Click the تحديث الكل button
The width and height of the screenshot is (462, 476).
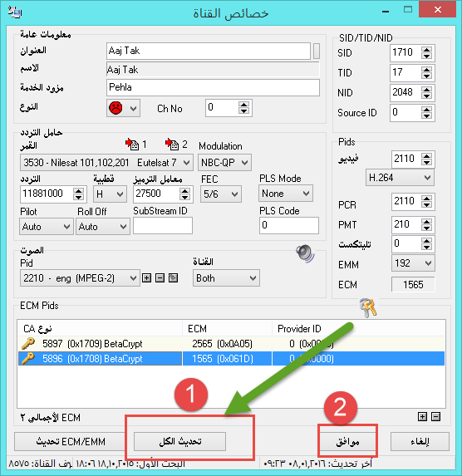[x=179, y=441]
